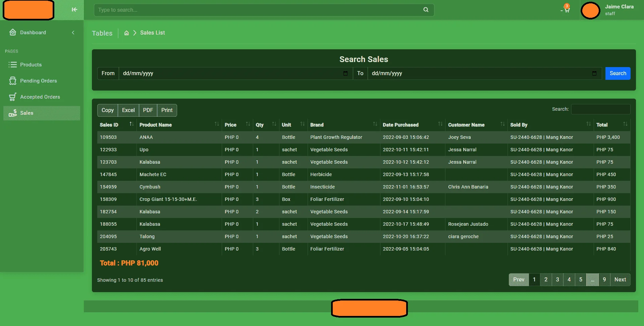The height and width of the screenshot is (326, 644).
Task: Click the To date input field
Action: 485,73
